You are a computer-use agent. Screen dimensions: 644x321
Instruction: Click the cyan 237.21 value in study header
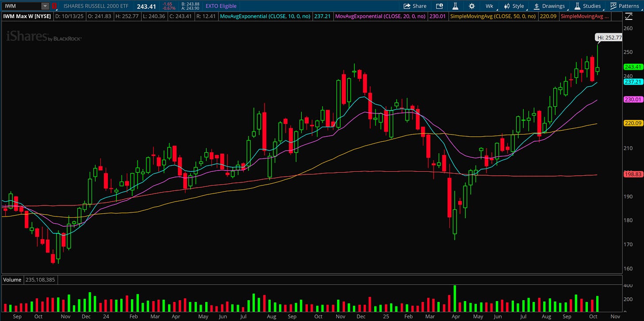(322, 16)
